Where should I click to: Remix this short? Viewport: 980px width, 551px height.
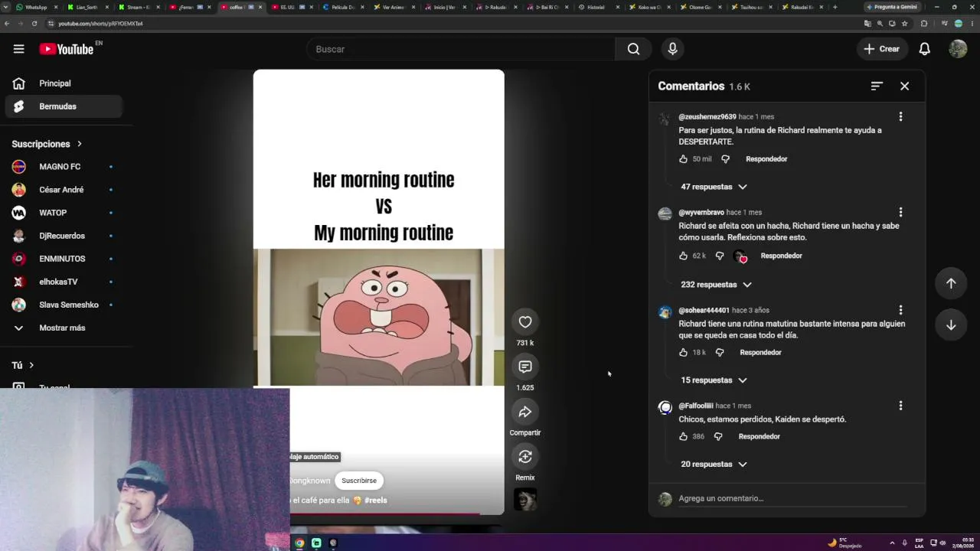(525, 457)
